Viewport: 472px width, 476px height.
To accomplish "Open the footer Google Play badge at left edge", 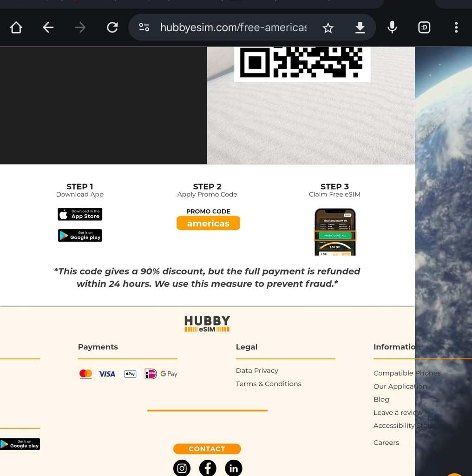I will [20, 444].
